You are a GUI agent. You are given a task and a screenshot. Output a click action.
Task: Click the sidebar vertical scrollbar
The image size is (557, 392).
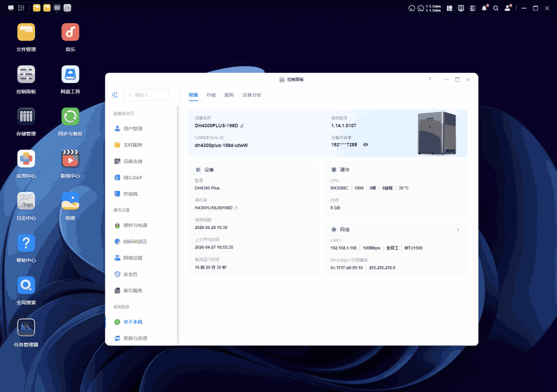click(177, 224)
